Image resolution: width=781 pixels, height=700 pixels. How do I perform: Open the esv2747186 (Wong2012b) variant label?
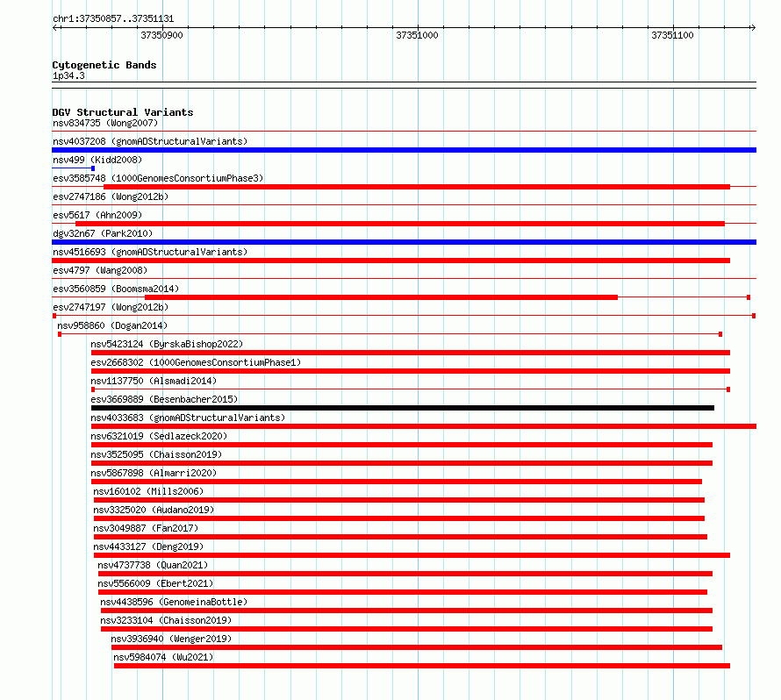tap(111, 196)
